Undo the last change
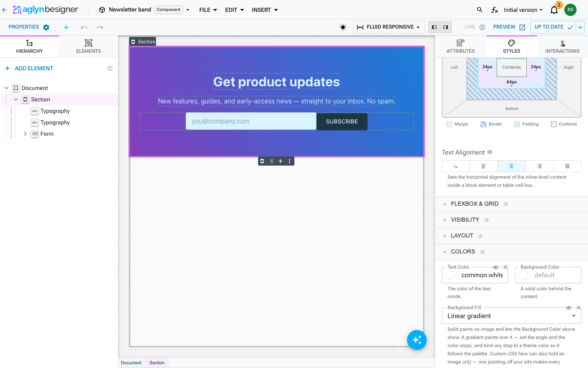The width and height of the screenshot is (588, 368). [84, 27]
